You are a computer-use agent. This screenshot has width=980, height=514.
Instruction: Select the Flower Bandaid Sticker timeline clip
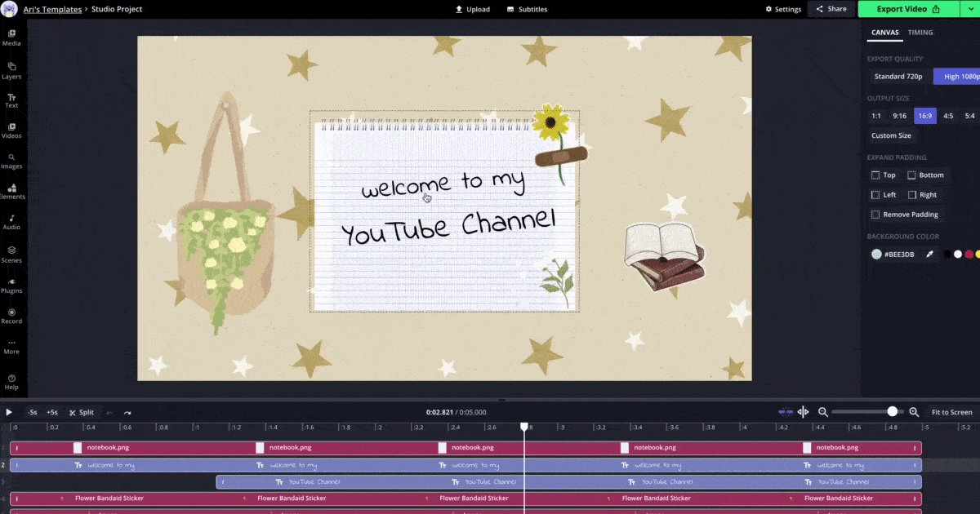tap(465, 498)
